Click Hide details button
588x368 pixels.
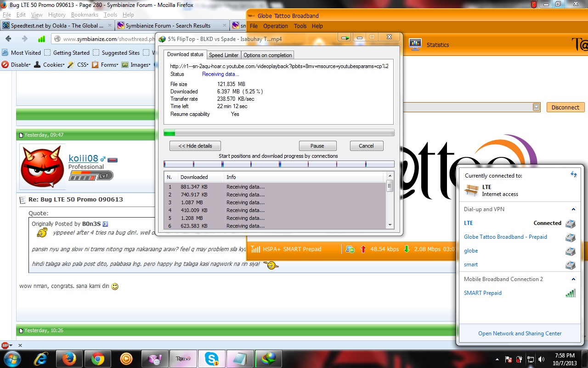point(195,146)
